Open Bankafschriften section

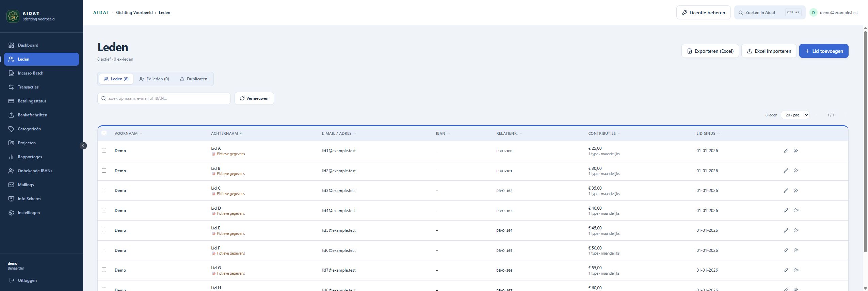point(42,115)
